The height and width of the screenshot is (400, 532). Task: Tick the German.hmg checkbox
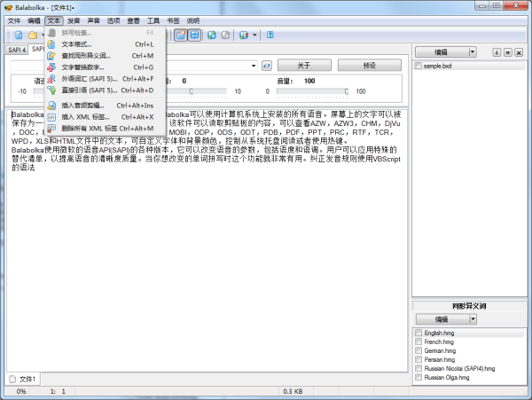(419, 350)
